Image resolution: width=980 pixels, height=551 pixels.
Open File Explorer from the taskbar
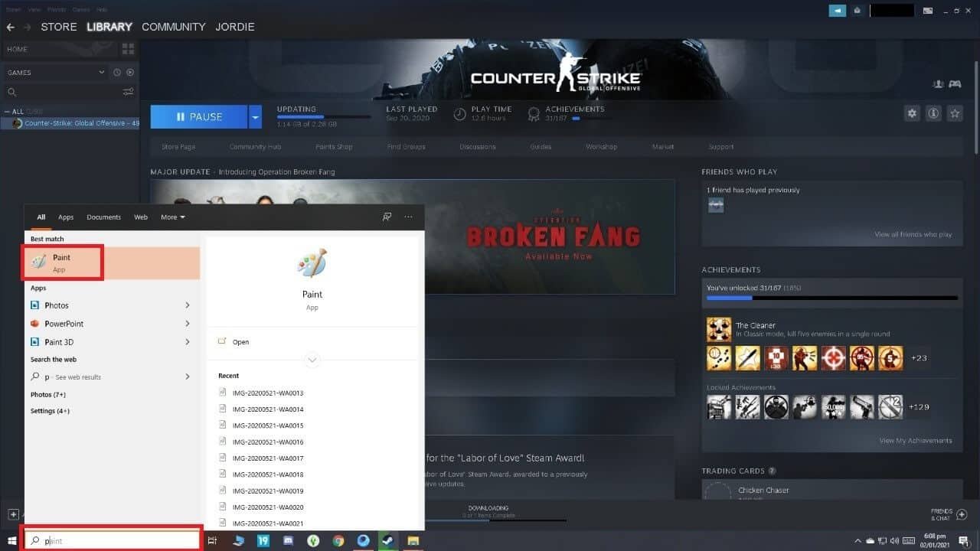click(x=413, y=540)
